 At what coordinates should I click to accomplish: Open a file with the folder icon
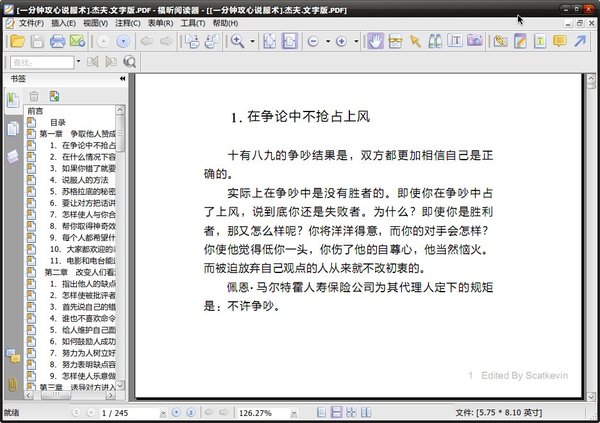(18, 41)
